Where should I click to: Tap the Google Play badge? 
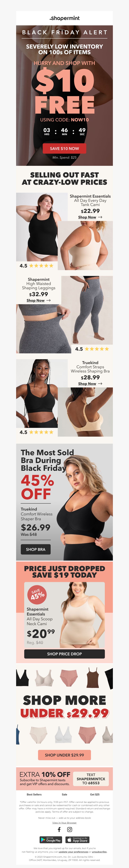pyautogui.click(x=51, y=840)
